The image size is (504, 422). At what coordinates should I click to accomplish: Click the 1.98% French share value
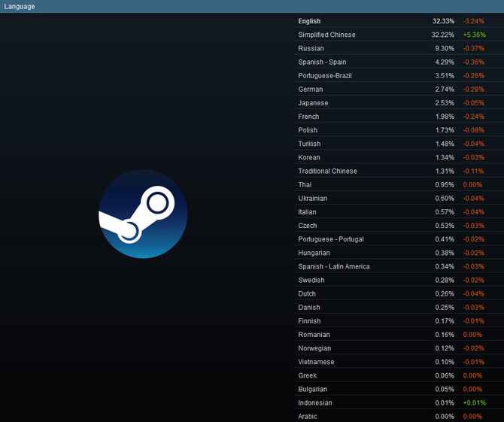(x=445, y=117)
